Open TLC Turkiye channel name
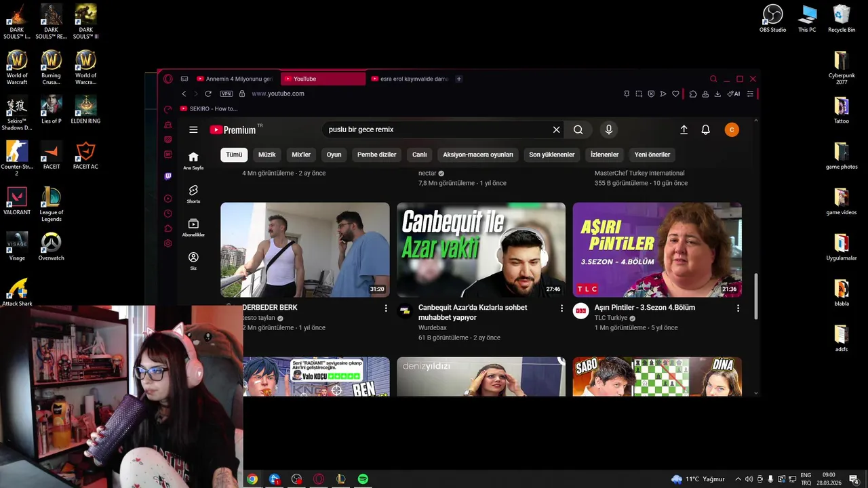868x488 pixels. 611,318
